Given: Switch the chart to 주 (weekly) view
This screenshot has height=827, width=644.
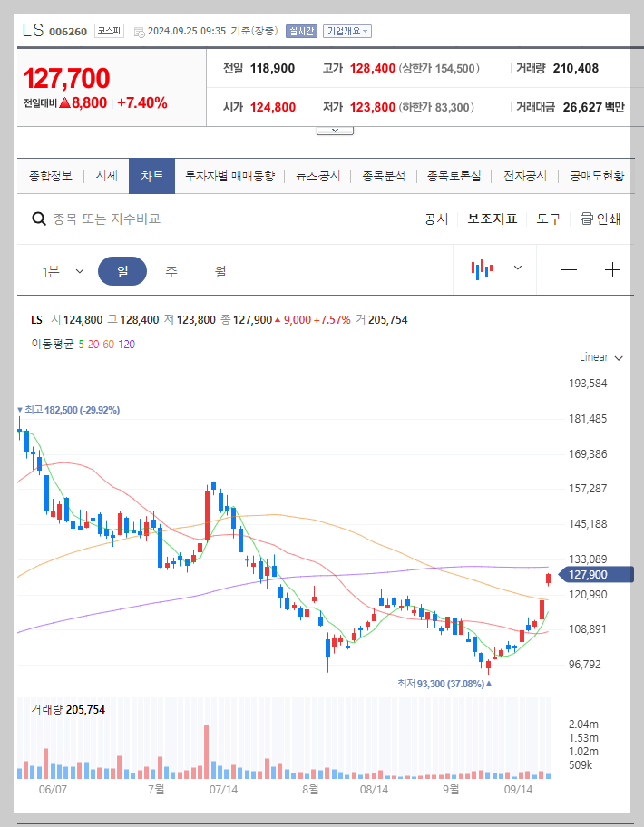Looking at the screenshot, I should coord(171,269).
